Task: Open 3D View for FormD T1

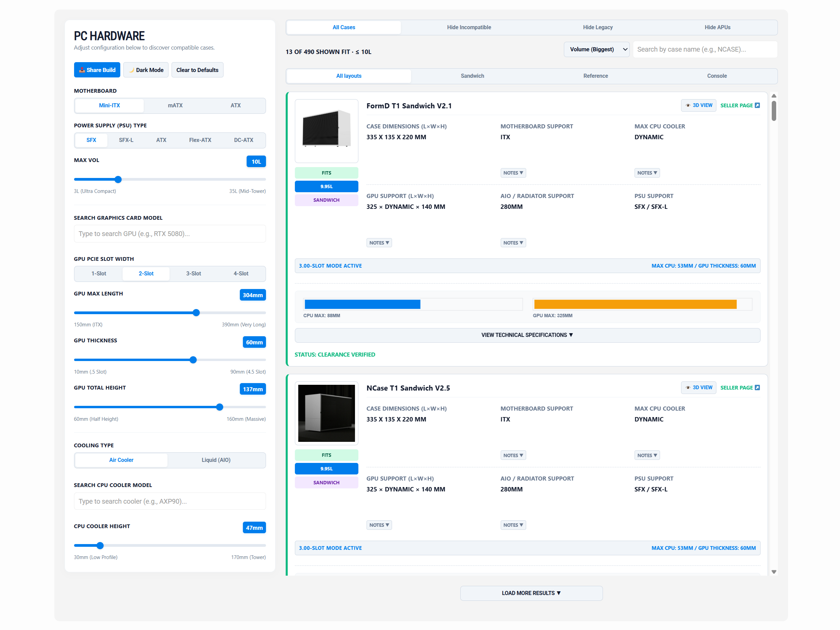Action: coord(698,105)
